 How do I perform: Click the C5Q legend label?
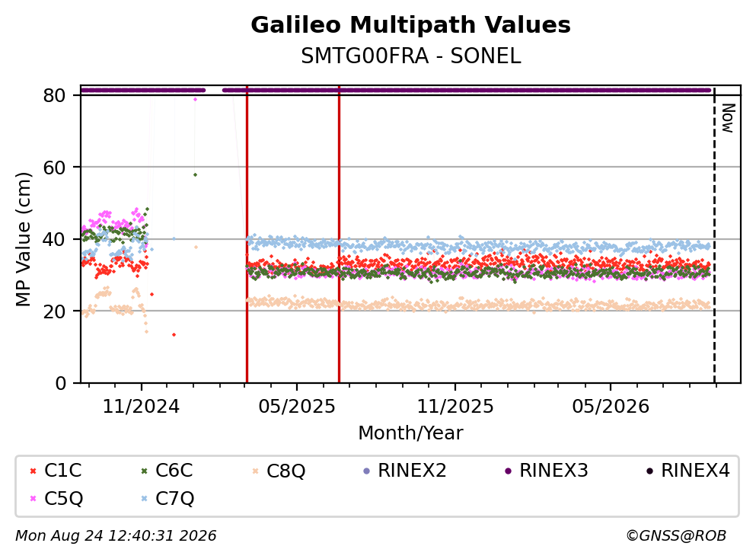[64, 499]
